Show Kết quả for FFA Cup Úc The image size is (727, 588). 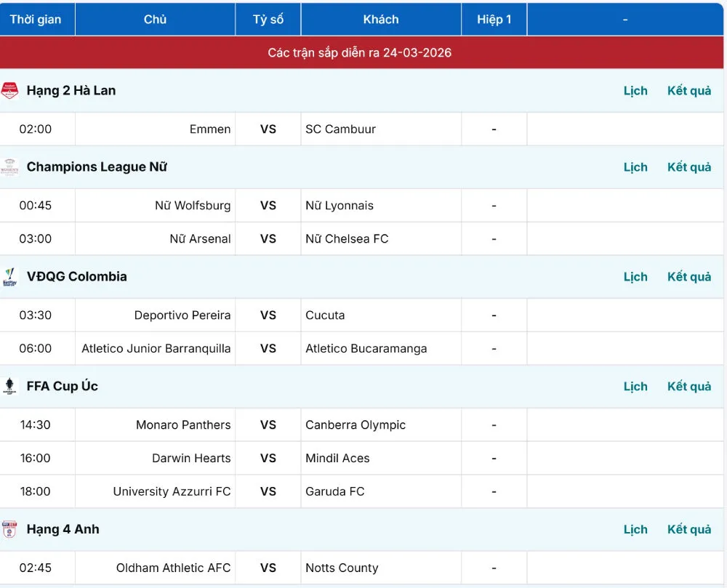pyautogui.click(x=689, y=387)
